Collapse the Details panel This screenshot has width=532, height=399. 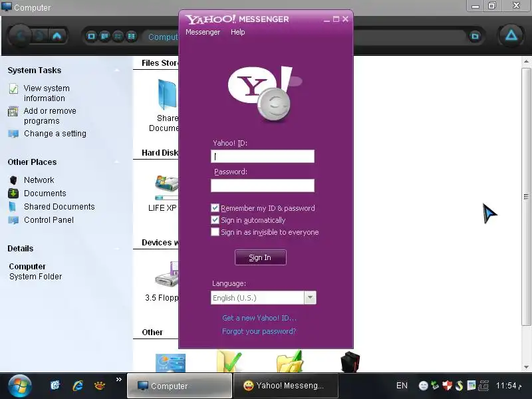pos(117,248)
